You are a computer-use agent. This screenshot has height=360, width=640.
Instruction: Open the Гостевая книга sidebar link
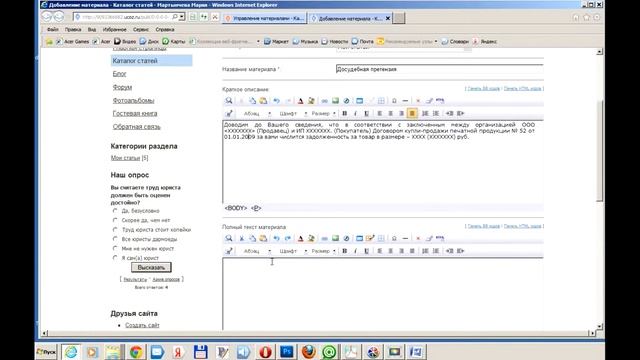pos(135,113)
